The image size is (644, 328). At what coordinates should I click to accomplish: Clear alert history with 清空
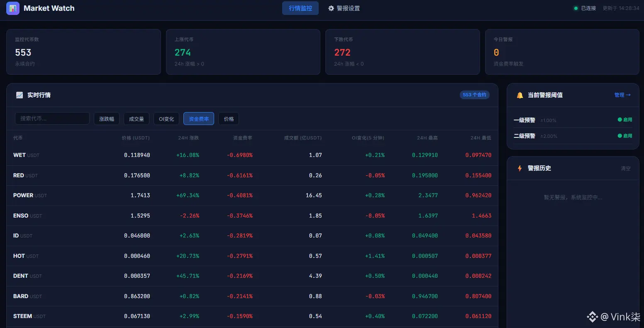[626, 169]
